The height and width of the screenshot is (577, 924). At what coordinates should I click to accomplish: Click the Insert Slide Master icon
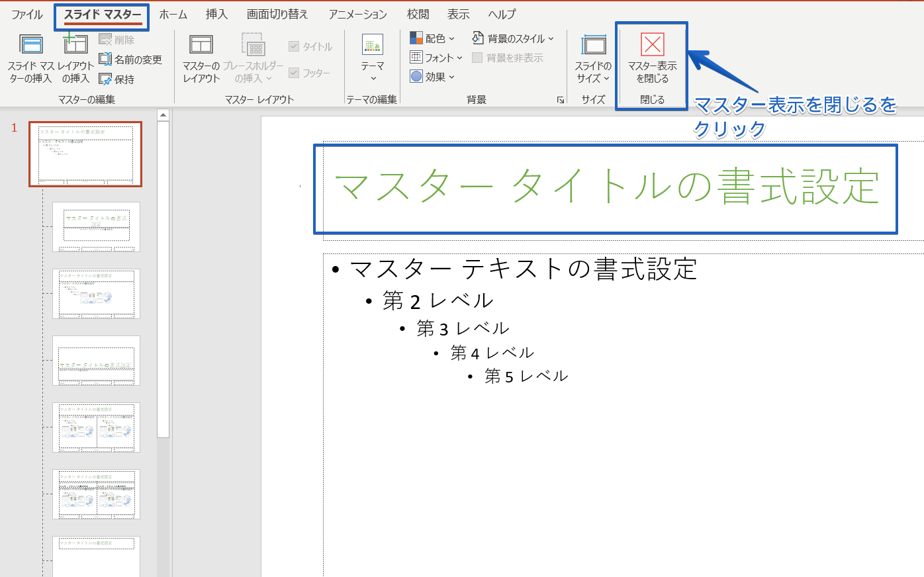click(x=31, y=44)
